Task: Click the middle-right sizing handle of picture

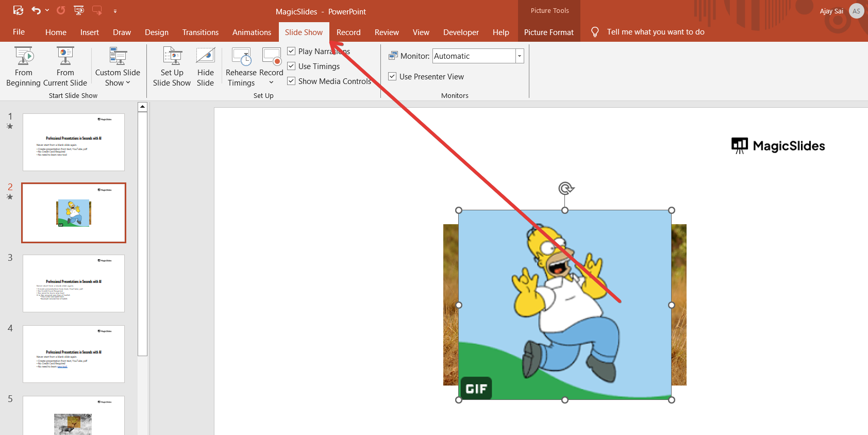Action: [672, 305]
